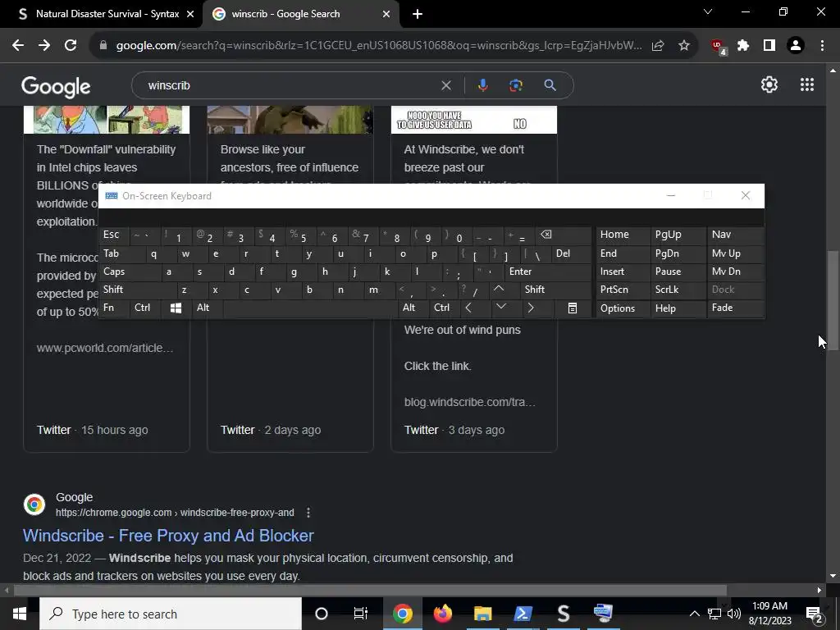This screenshot has height=630, width=840.
Task: Close the Natural Disaster Survival tab
Action: point(189,14)
